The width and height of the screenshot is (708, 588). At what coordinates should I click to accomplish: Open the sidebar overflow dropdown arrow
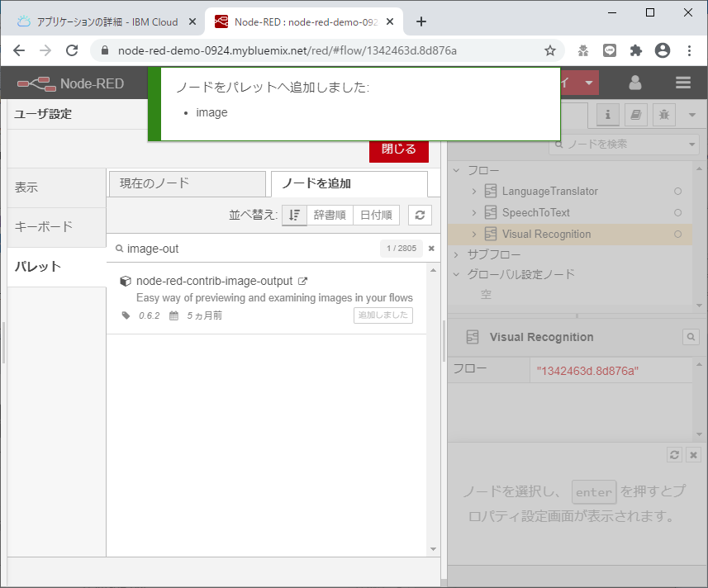click(692, 115)
